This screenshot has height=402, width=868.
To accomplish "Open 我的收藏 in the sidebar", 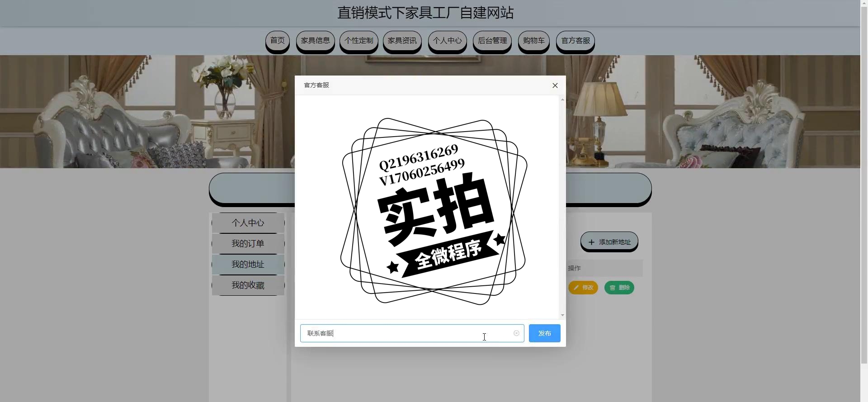I will pyautogui.click(x=248, y=285).
